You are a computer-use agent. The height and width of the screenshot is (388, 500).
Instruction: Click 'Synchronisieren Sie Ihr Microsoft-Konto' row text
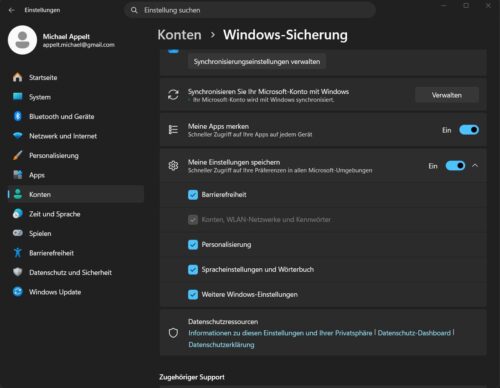[x=268, y=92]
